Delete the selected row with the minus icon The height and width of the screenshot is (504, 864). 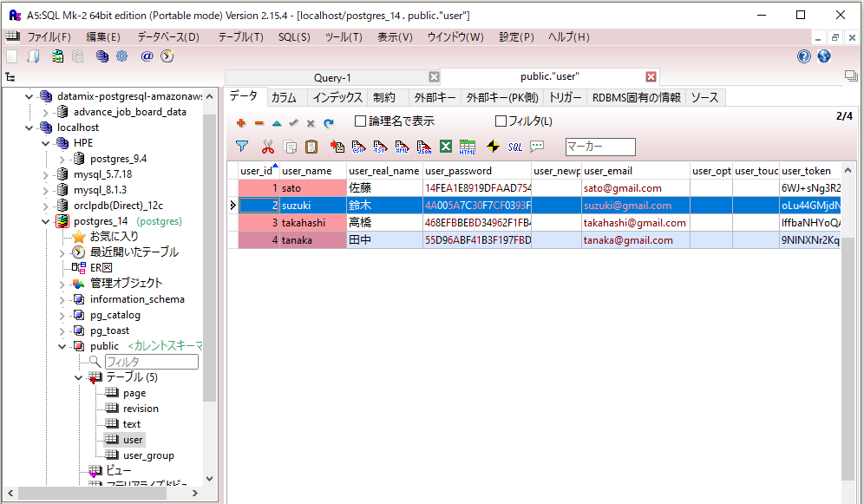coord(260,122)
